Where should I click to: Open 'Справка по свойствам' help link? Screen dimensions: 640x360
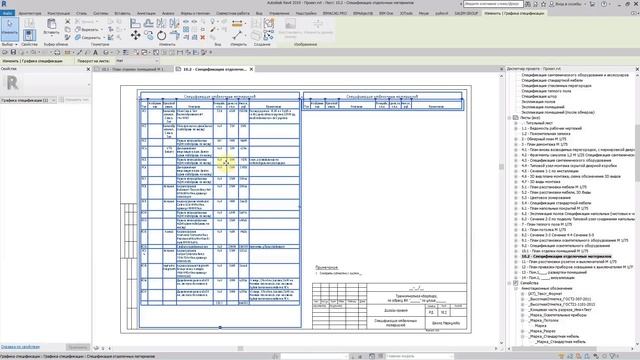click(x=20, y=347)
